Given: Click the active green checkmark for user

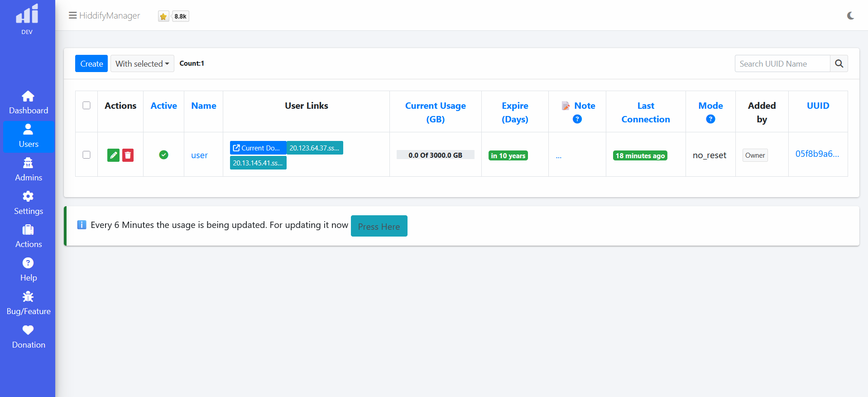Looking at the screenshot, I should tap(164, 155).
